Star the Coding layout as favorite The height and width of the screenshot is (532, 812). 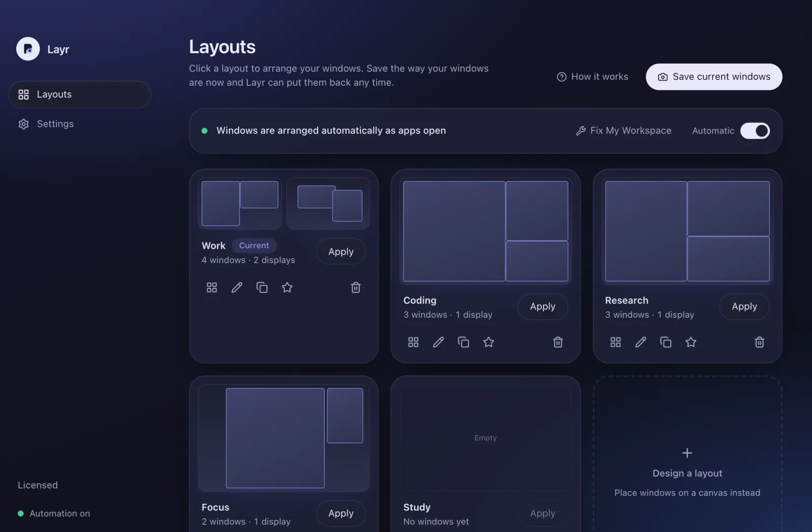(x=489, y=342)
